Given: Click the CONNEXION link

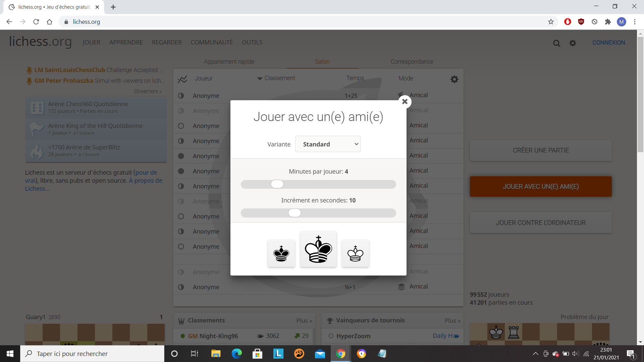Looking at the screenshot, I should pyautogui.click(x=608, y=43).
